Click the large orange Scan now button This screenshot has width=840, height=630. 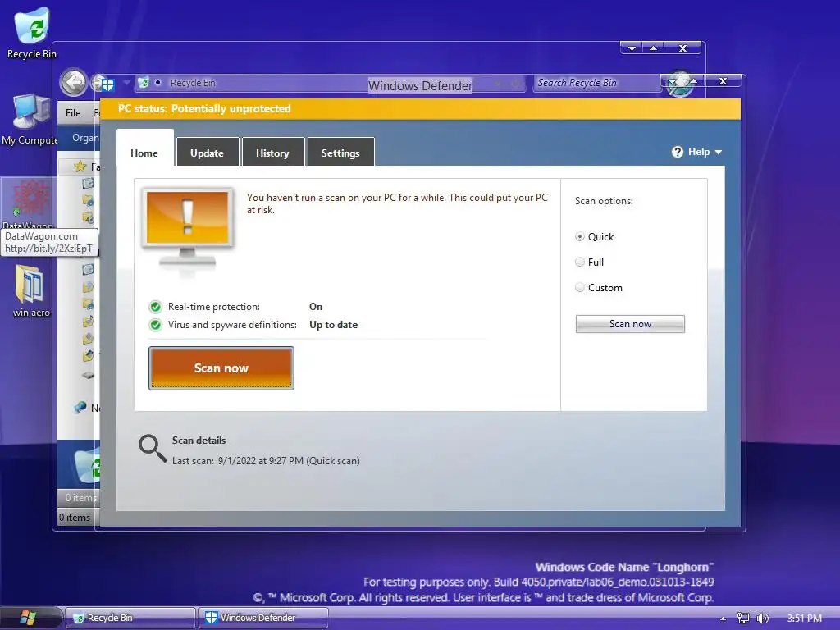[221, 368]
